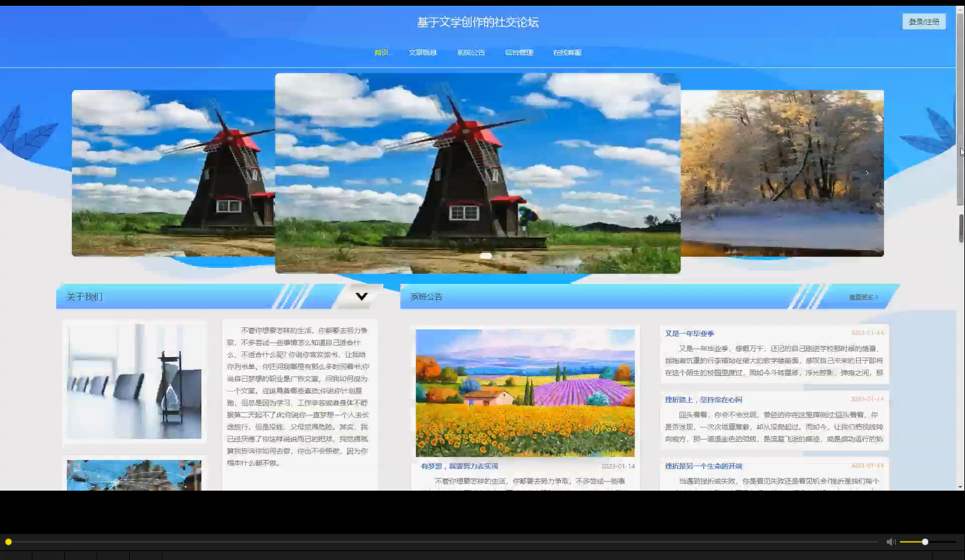The width and height of the screenshot is (965, 560).
Task: Open 在线客服 from the navigation bar
Action: (x=566, y=52)
